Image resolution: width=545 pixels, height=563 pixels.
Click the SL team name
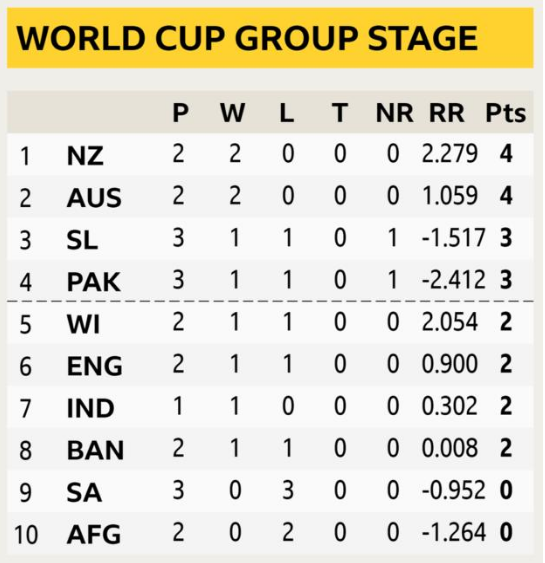[83, 240]
